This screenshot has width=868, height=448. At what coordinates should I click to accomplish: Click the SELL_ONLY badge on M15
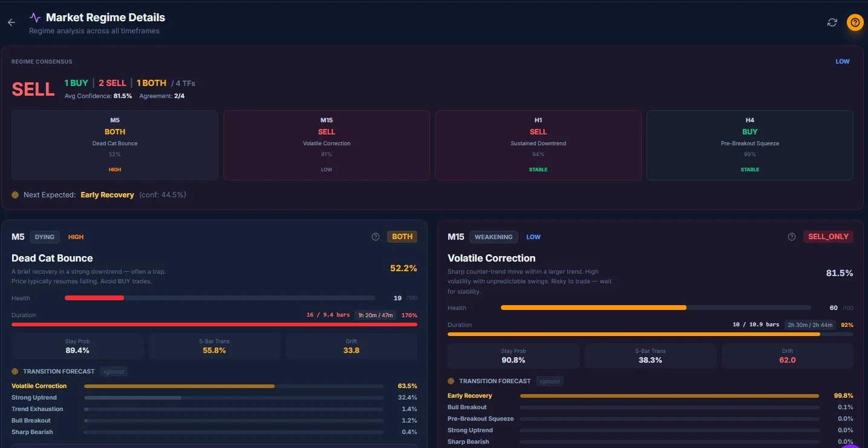click(x=828, y=237)
